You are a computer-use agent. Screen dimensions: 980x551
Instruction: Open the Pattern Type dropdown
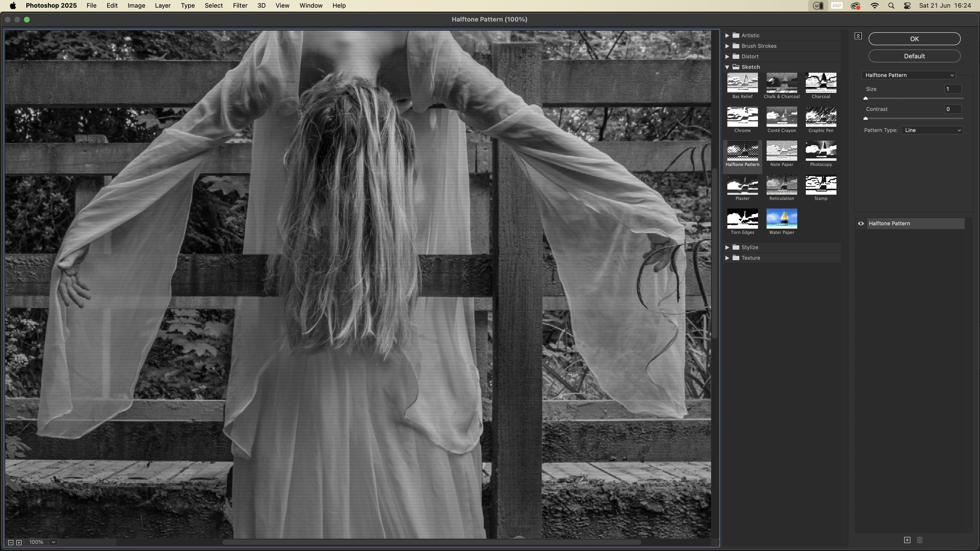pyautogui.click(x=932, y=130)
